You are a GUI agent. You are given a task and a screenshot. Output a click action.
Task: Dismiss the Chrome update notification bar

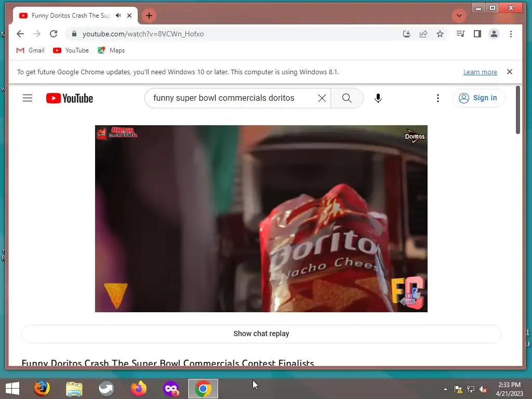tap(509, 72)
